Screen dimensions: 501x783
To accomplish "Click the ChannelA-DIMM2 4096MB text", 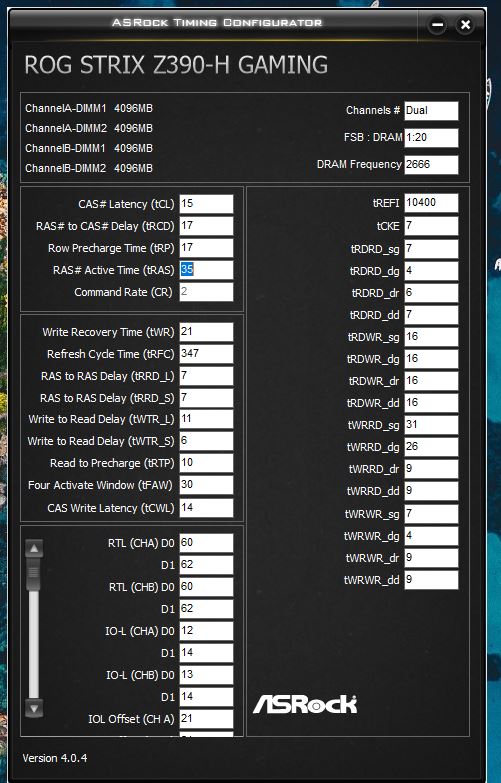I will [89, 128].
